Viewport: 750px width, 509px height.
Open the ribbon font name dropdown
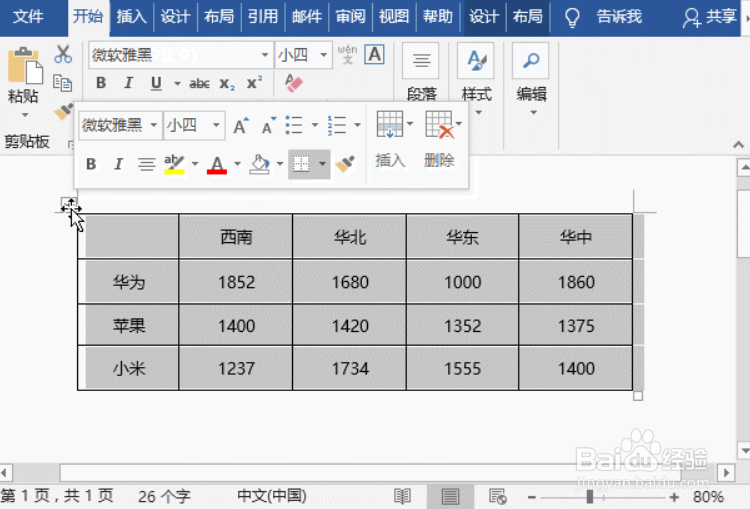[x=265, y=55]
